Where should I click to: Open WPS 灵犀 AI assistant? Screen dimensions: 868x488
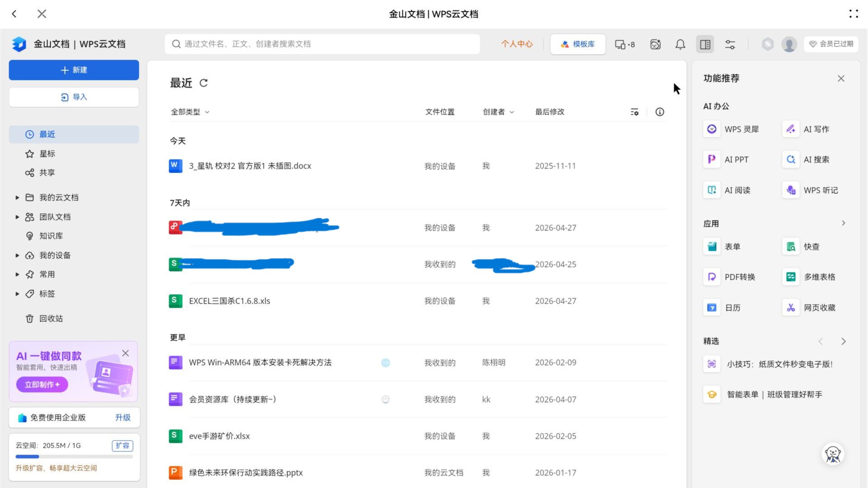(731, 129)
